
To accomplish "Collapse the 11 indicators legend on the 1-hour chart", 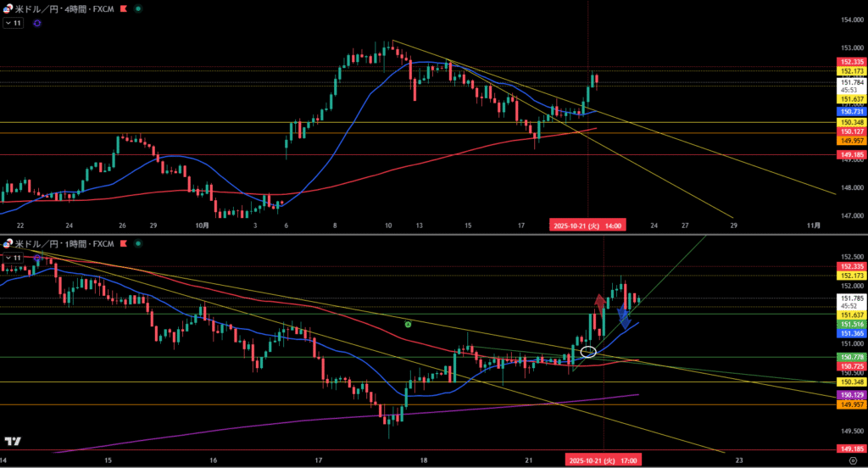I will 14,257.
